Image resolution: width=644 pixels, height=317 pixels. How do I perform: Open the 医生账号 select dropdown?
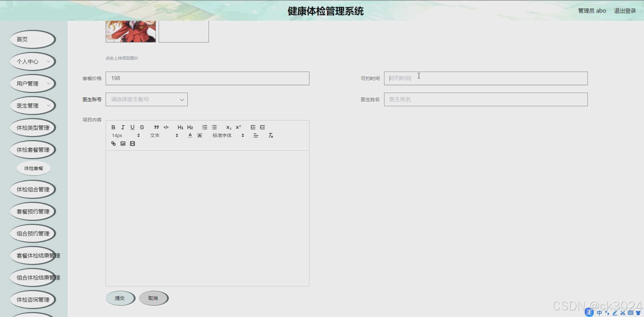tap(147, 99)
